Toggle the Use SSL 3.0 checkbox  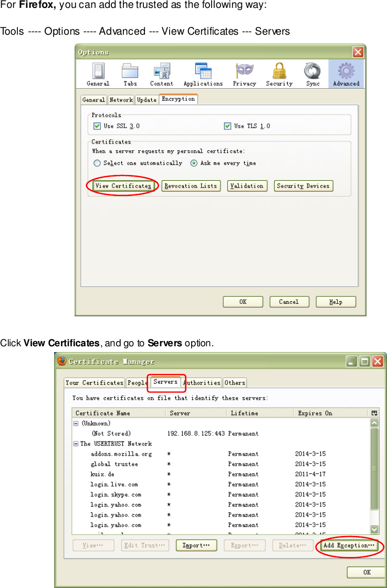(x=97, y=126)
